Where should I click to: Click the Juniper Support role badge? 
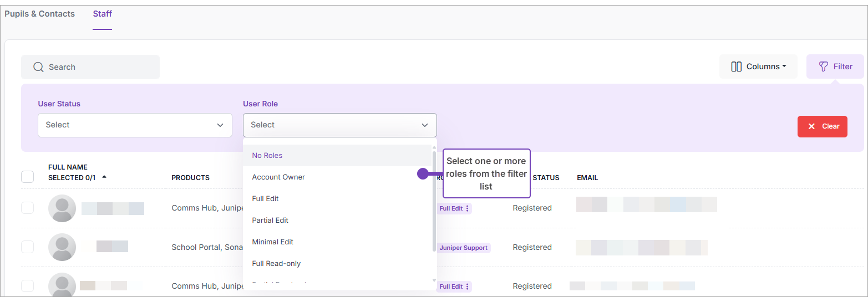point(464,248)
